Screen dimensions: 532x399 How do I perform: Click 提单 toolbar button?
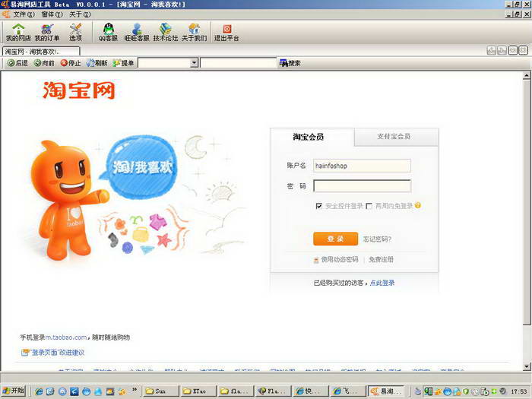click(123, 63)
